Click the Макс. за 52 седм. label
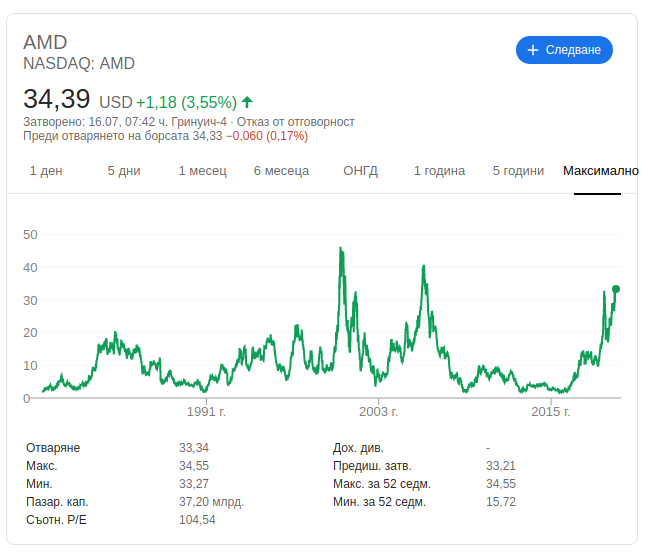This screenshot has width=648, height=557. (382, 484)
